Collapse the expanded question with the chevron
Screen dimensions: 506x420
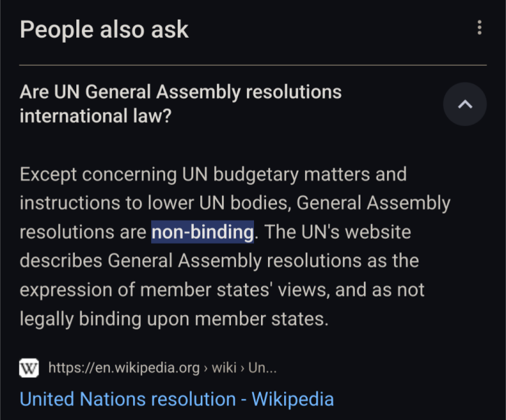465,104
